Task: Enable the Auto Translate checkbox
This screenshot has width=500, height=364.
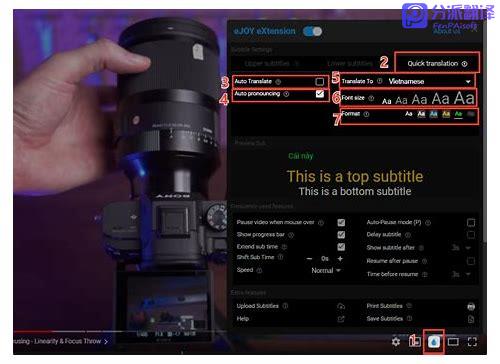Action: [x=319, y=82]
